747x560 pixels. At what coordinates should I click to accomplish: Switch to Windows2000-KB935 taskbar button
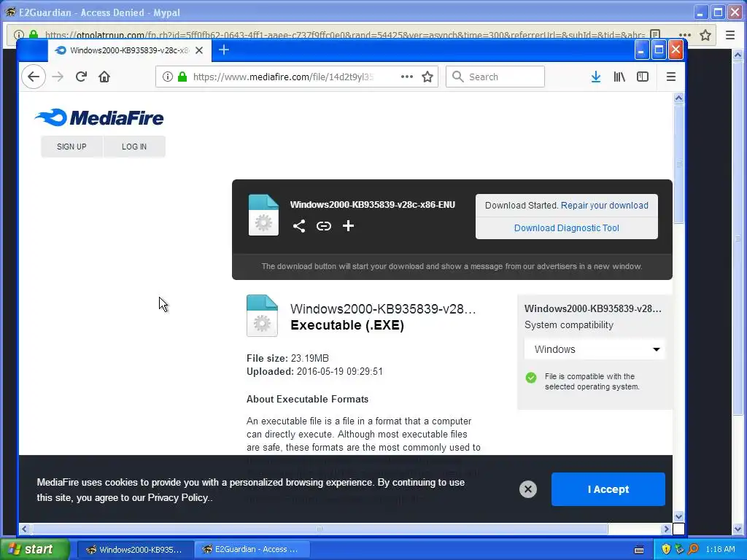135,550
